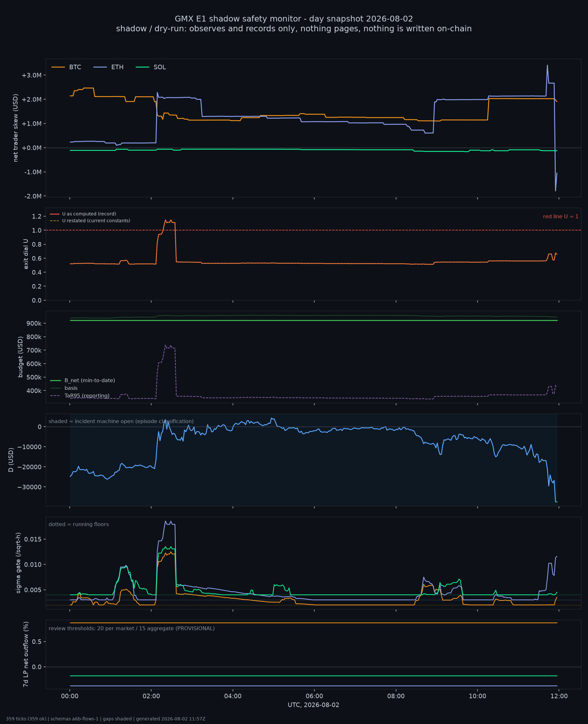Click the '7d LP net outflow (%)' axis label
Viewport: 588px width, 724px height.
pyautogui.click(x=26, y=654)
